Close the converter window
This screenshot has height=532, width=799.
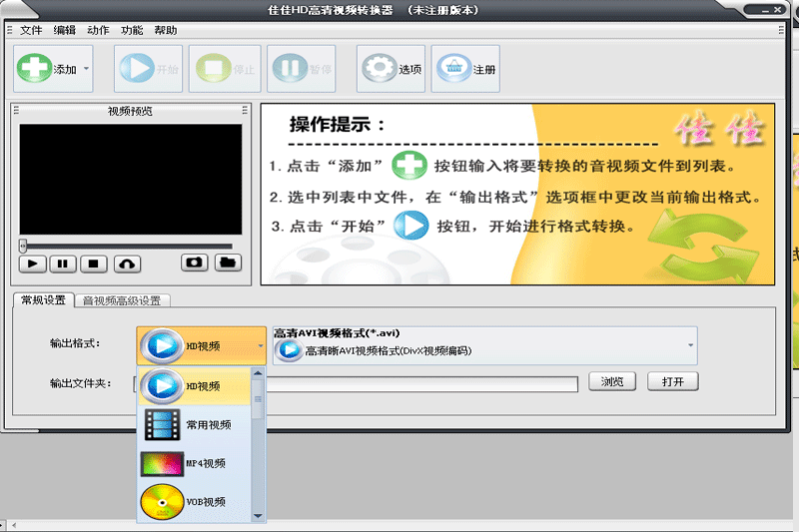778,10
